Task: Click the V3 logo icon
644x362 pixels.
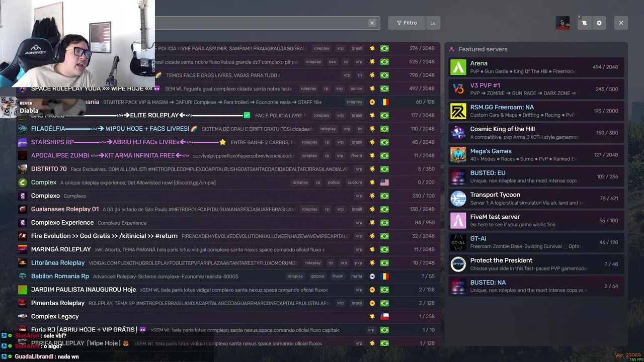Action: coord(458,89)
